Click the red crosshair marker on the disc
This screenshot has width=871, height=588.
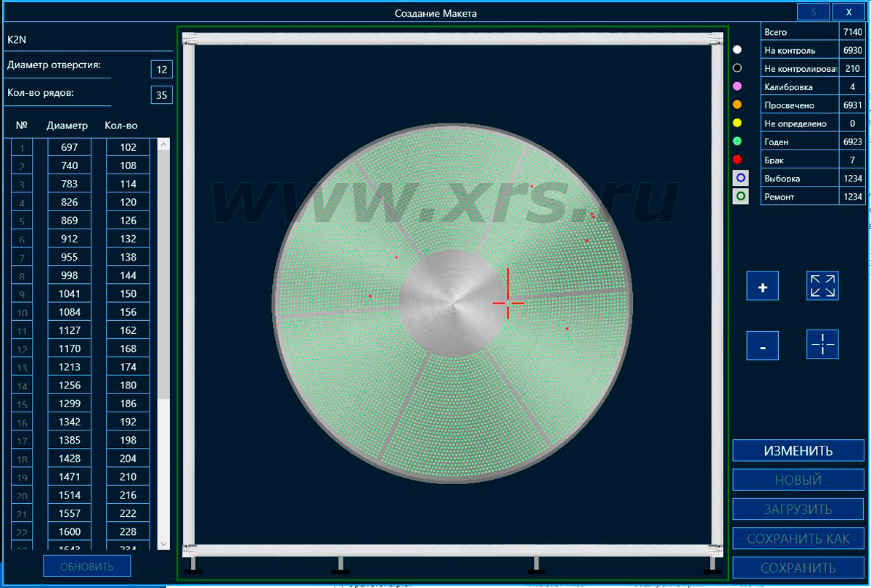click(x=507, y=302)
